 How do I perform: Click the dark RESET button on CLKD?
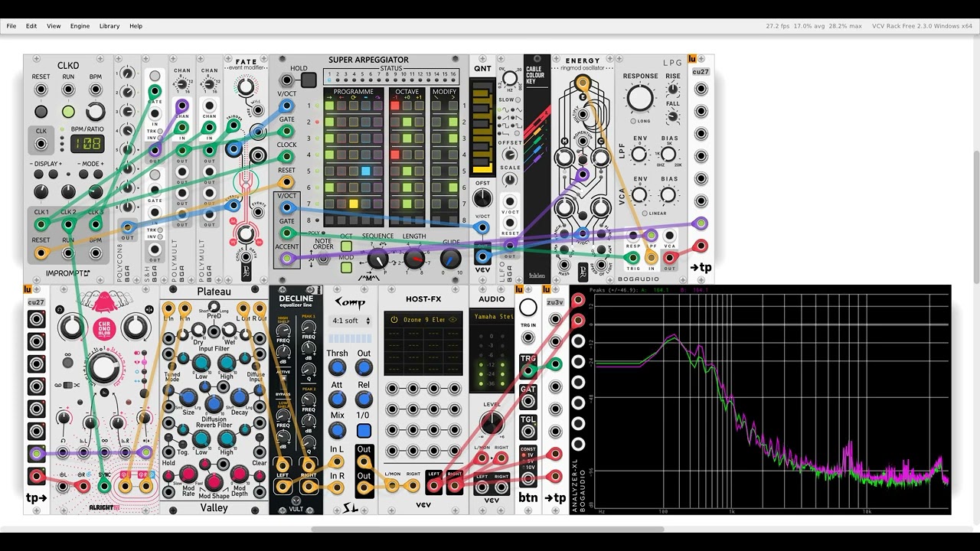(41, 112)
